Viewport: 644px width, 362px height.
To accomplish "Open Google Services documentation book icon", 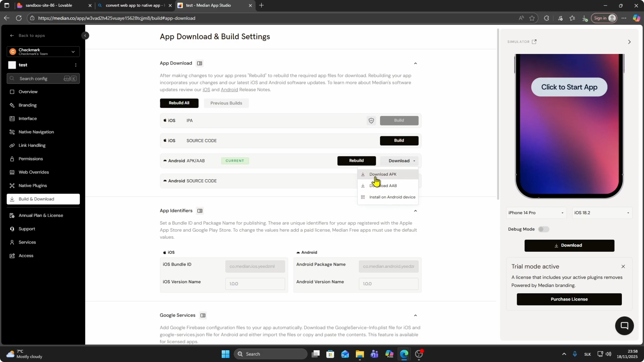I will point(203,315).
